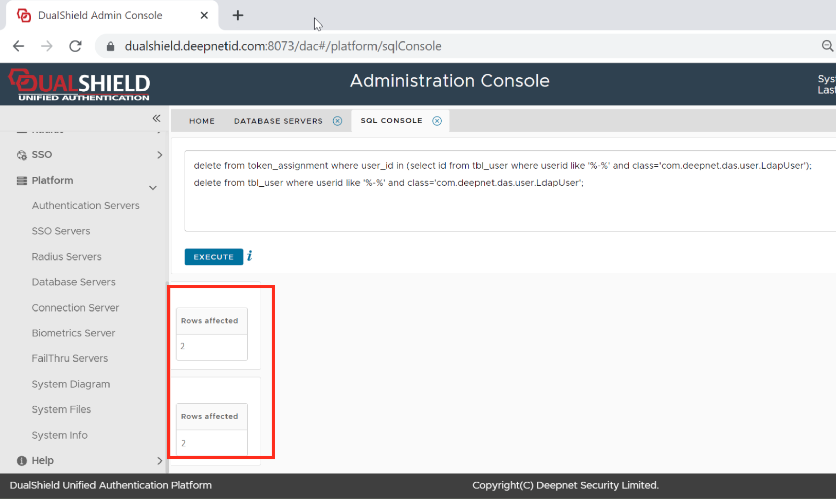Switch to the Database Servers tab
This screenshot has width=836, height=504.
(x=278, y=121)
